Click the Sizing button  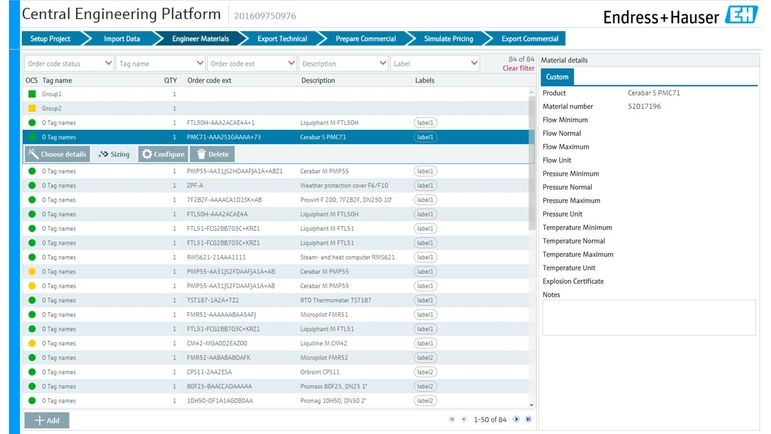114,154
